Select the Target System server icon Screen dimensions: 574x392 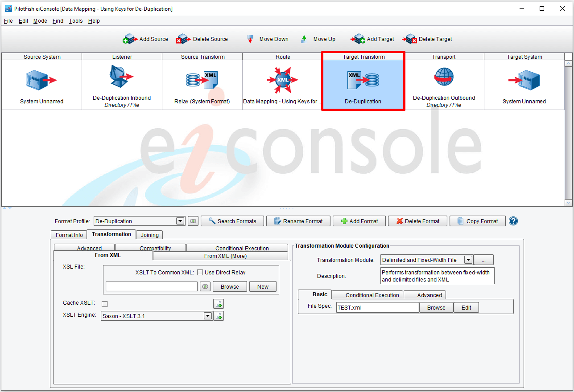[x=524, y=80]
